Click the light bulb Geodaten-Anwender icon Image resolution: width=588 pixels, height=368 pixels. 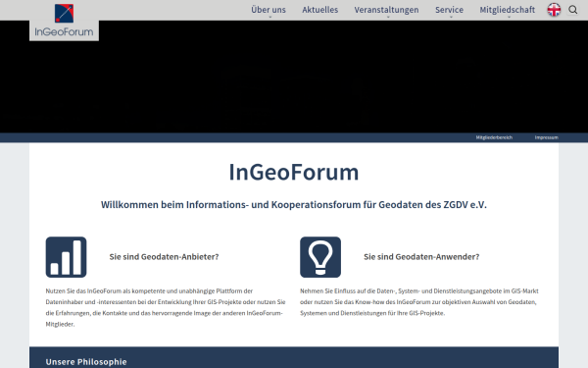[x=320, y=257]
